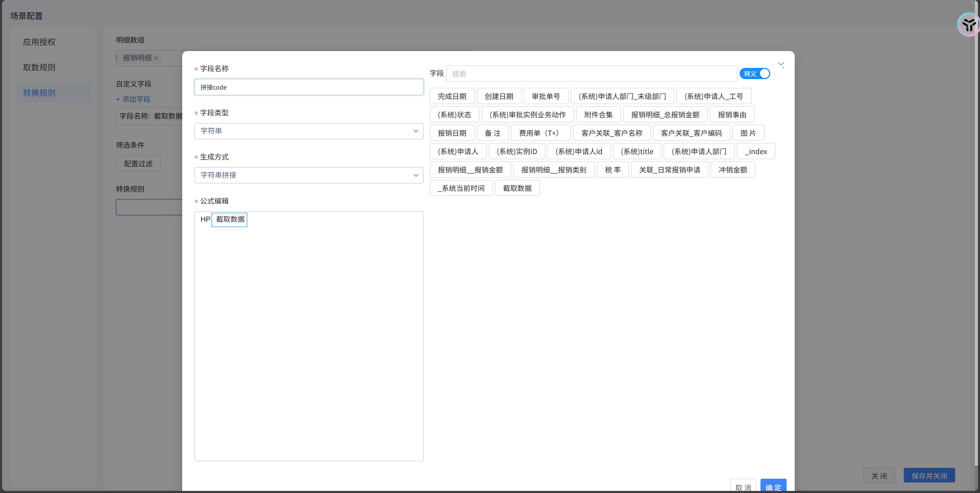Insert the 审批单号 field tag
The image size is (980, 493).
[x=546, y=96]
